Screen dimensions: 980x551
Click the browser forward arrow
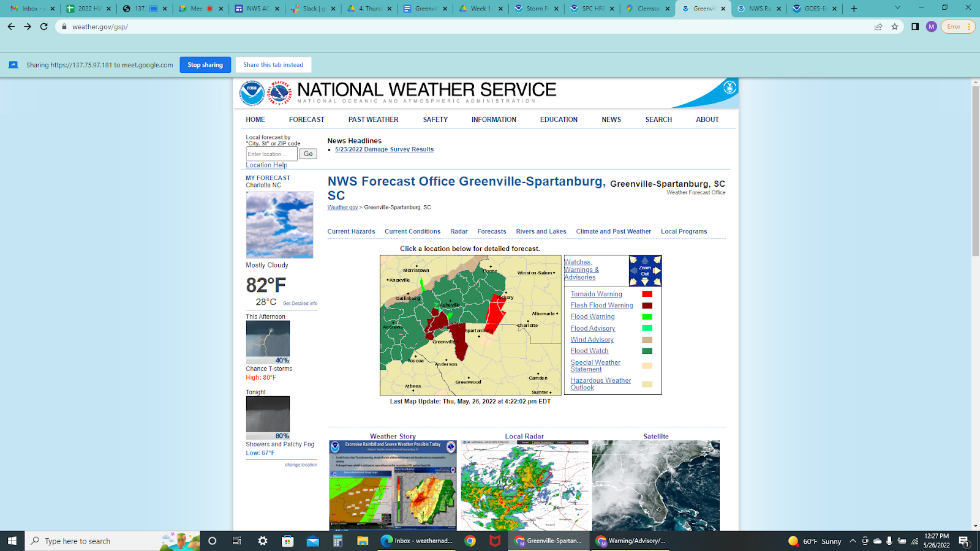click(28, 26)
